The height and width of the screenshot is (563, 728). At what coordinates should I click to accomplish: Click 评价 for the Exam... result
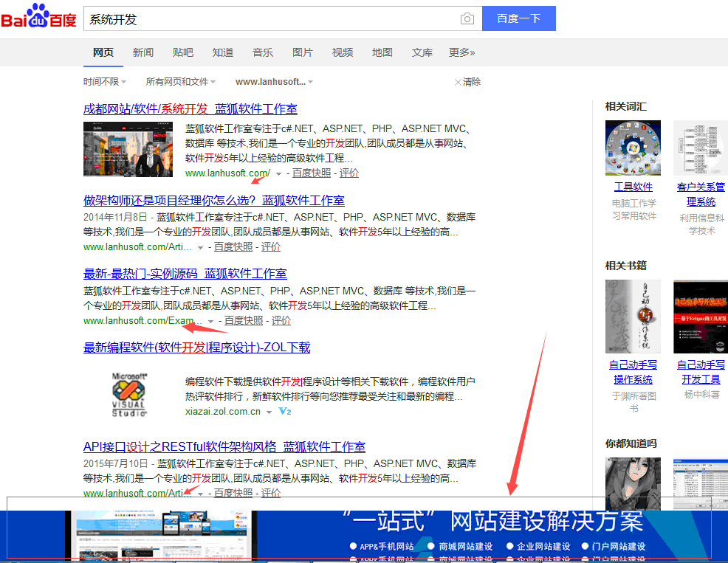pyautogui.click(x=281, y=321)
